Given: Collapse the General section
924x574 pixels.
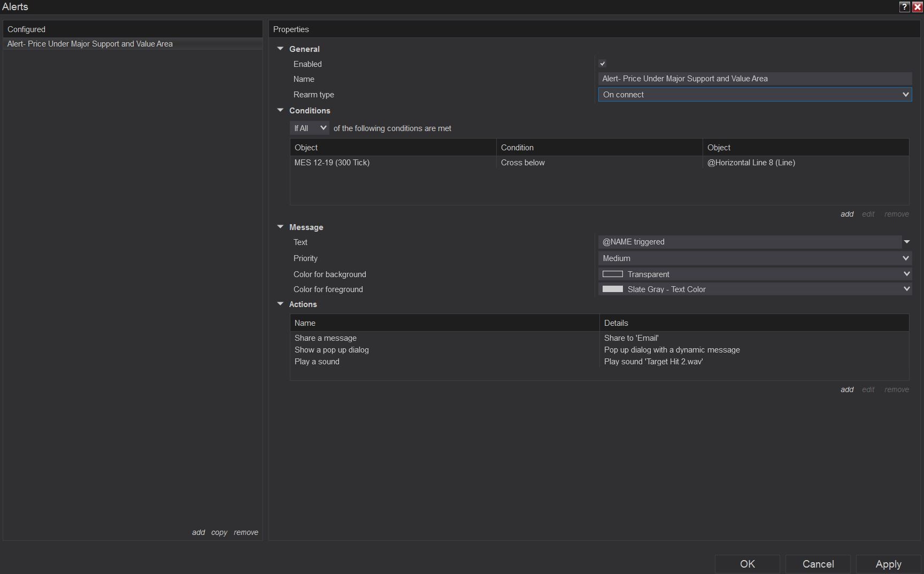Looking at the screenshot, I should [280, 49].
